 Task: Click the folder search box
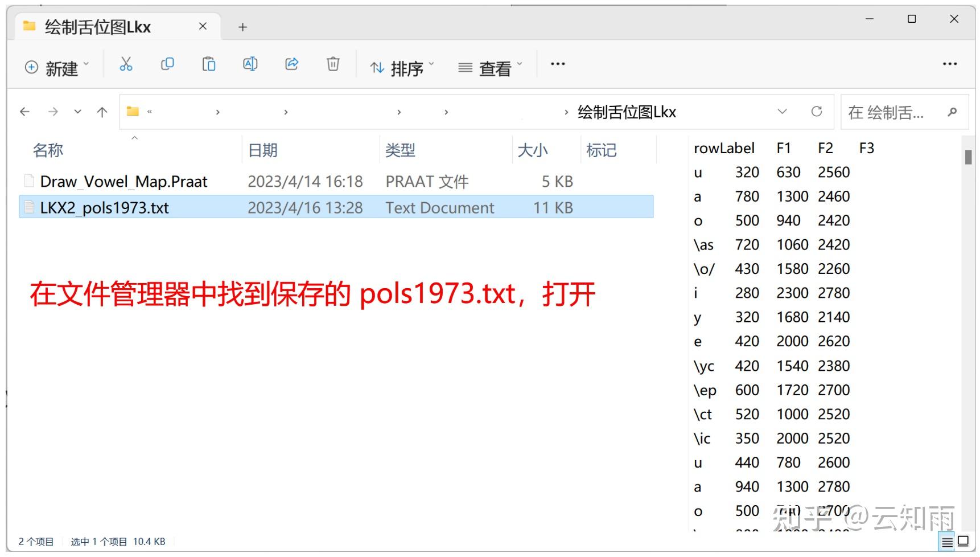point(893,112)
